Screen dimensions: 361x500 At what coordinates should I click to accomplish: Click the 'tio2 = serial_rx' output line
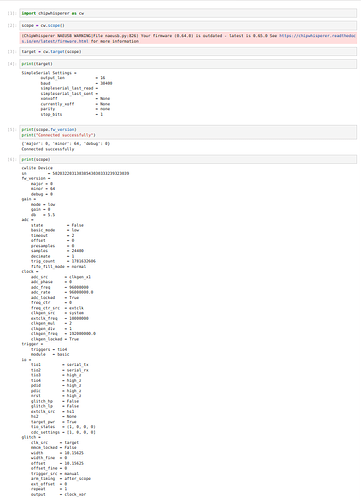tap(60, 370)
